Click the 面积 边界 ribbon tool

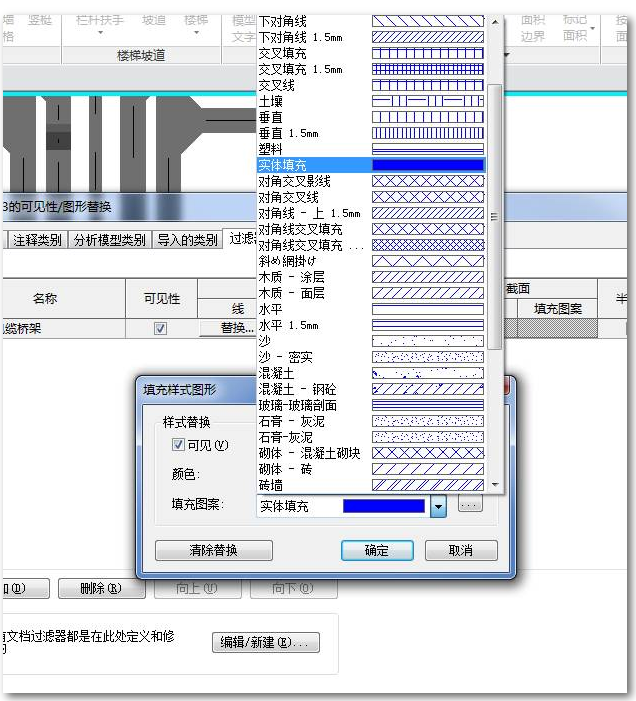532,28
